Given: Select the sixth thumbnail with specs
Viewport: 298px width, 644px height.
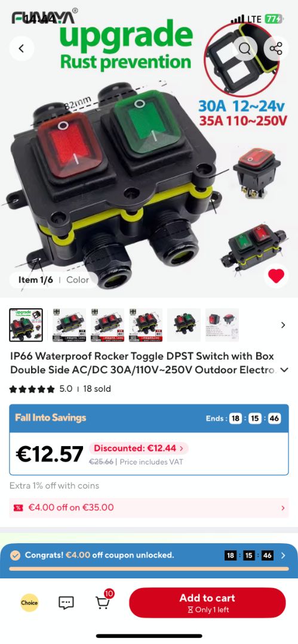Looking at the screenshot, I should [x=222, y=325].
